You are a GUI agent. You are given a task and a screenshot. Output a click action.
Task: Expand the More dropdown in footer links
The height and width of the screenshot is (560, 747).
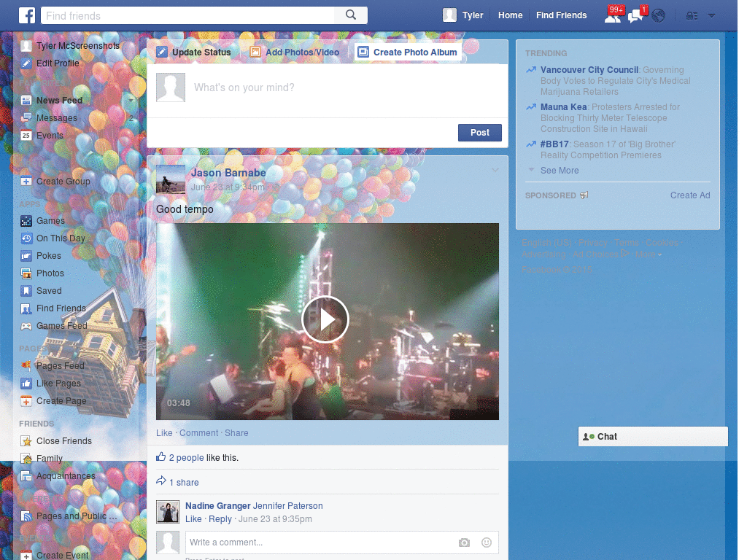tap(649, 254)
